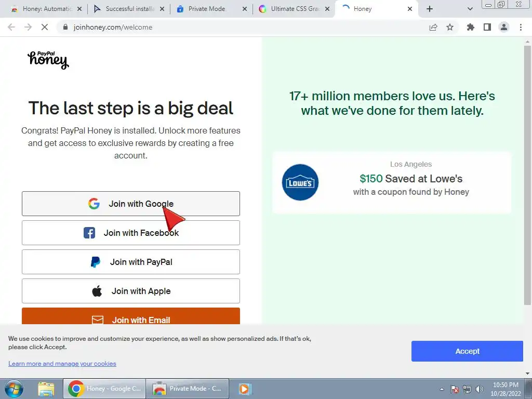
Task: Click the page's vertical scrollbar thumb
Action: coord(527,175)
